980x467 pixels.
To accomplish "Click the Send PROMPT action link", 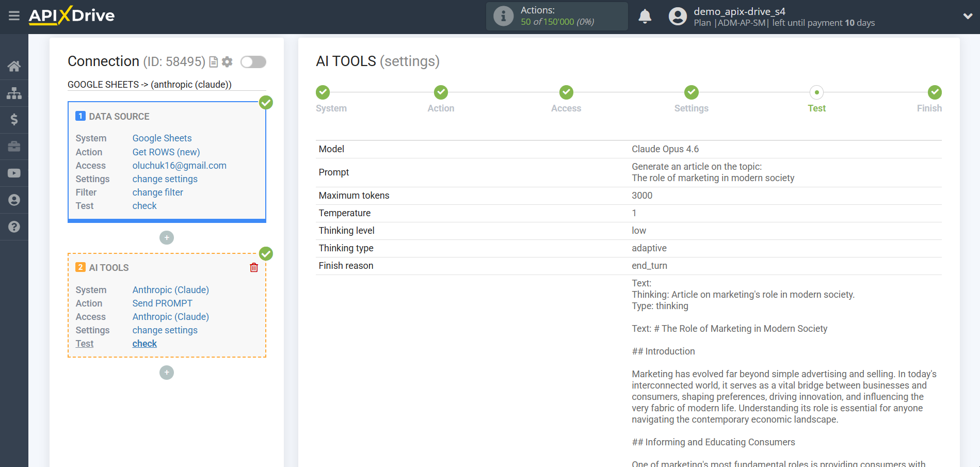I will pyautogui.click(x=163, y=303).
